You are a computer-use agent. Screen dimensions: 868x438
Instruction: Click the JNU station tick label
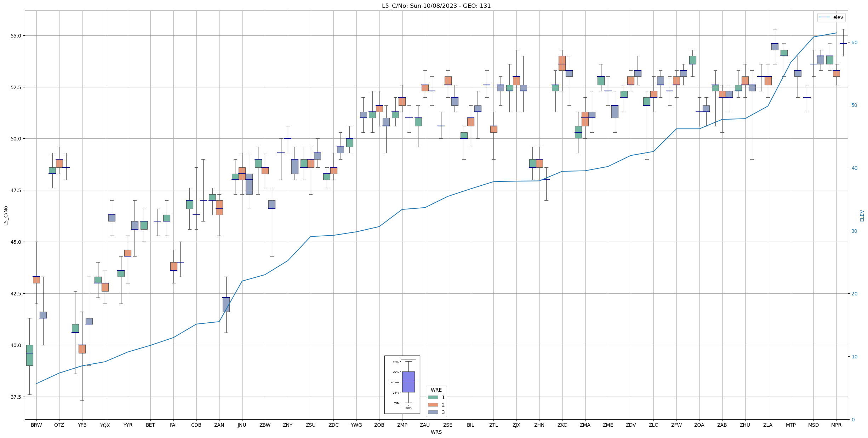point(242,425)
